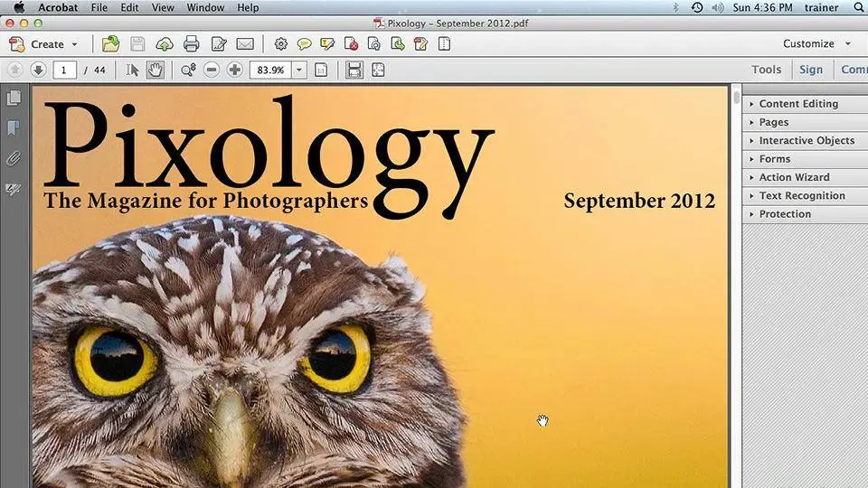This screenshot has width=868, height=488.
Task: Zoom out with minus button
Action: click(x=212, y=70)
